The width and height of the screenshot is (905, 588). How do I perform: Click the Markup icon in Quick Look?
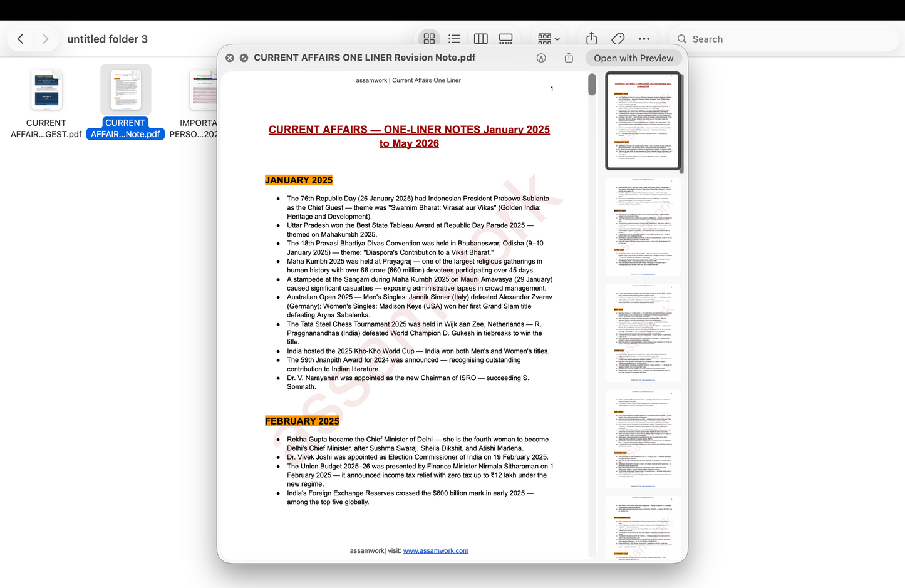pyautogui.click(x=541, y=58)
